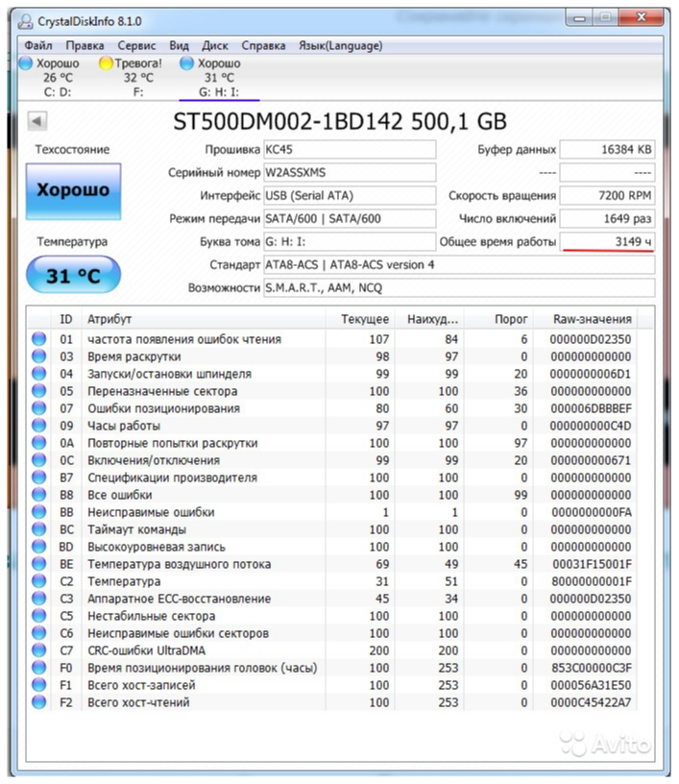
Task: Sort by the ID column header
Action: click(66, 319)
